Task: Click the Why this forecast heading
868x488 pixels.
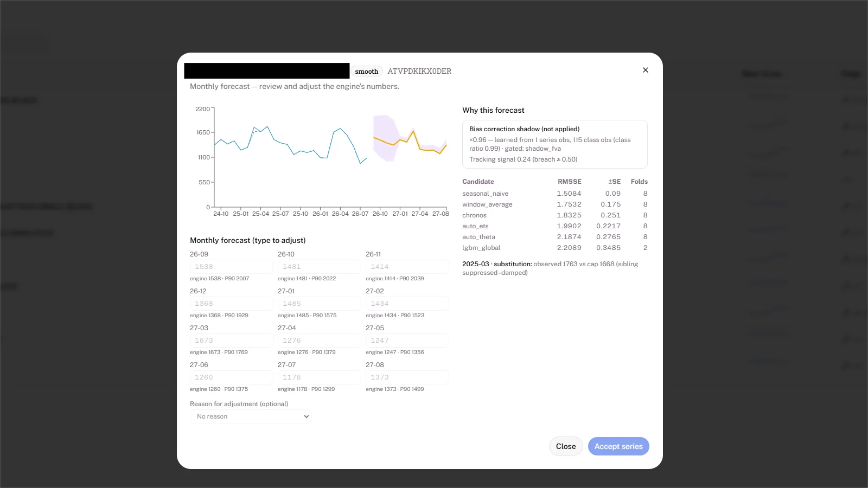Action: [x=493, y=110]
